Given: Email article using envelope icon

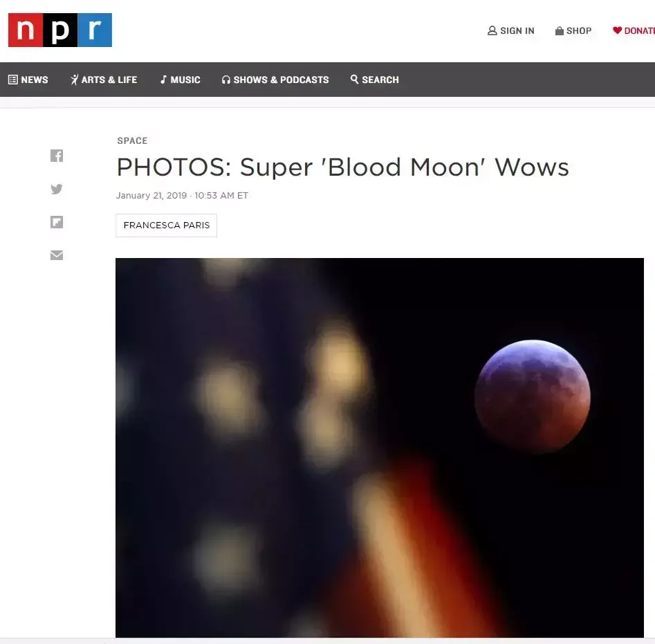Looking at the screenshot, I should tap(57, 255).
